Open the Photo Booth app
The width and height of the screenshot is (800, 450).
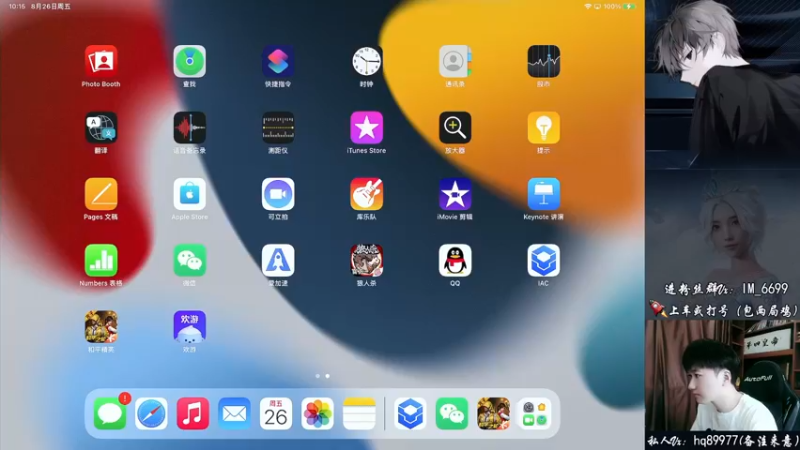click(x=101, y=61)
